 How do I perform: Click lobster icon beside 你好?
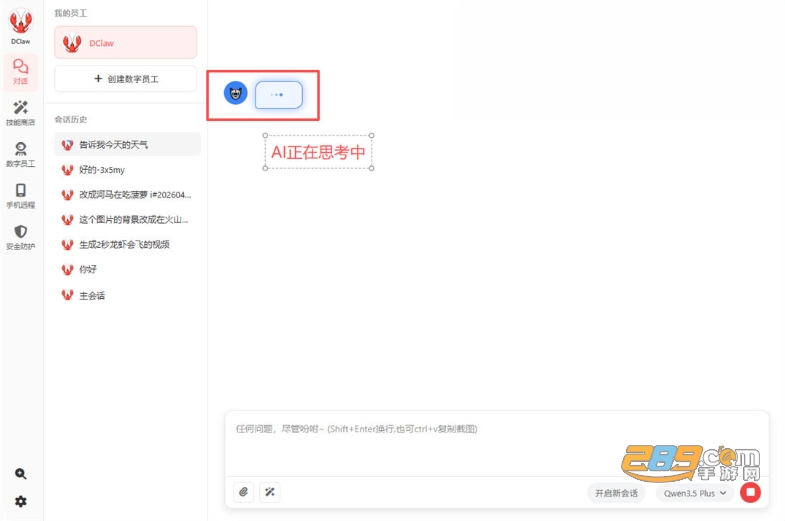68,269
